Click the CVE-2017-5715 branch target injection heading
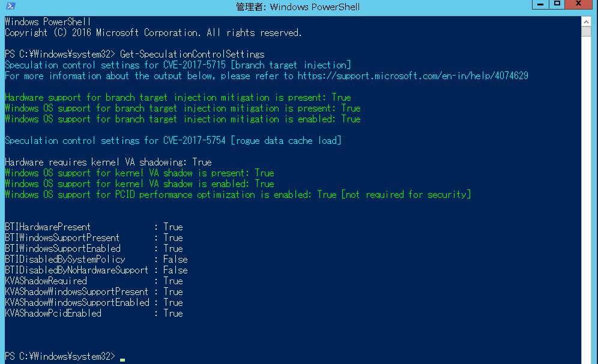The width and height of the screenshot is (598, 364). click(177, 65)
